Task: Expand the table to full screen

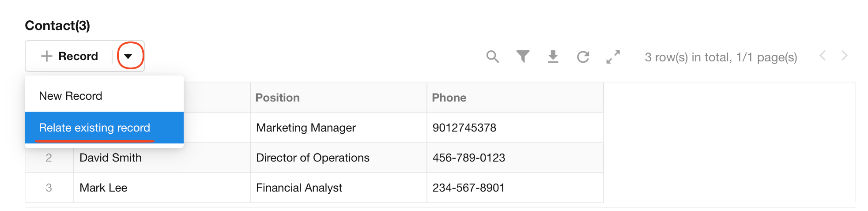Action: tap(613, 57)
